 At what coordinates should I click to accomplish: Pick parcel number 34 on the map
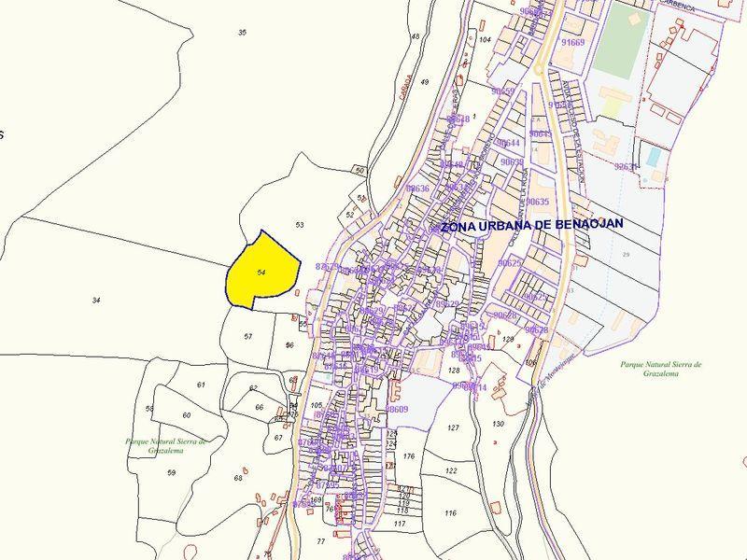click(97, 300)
